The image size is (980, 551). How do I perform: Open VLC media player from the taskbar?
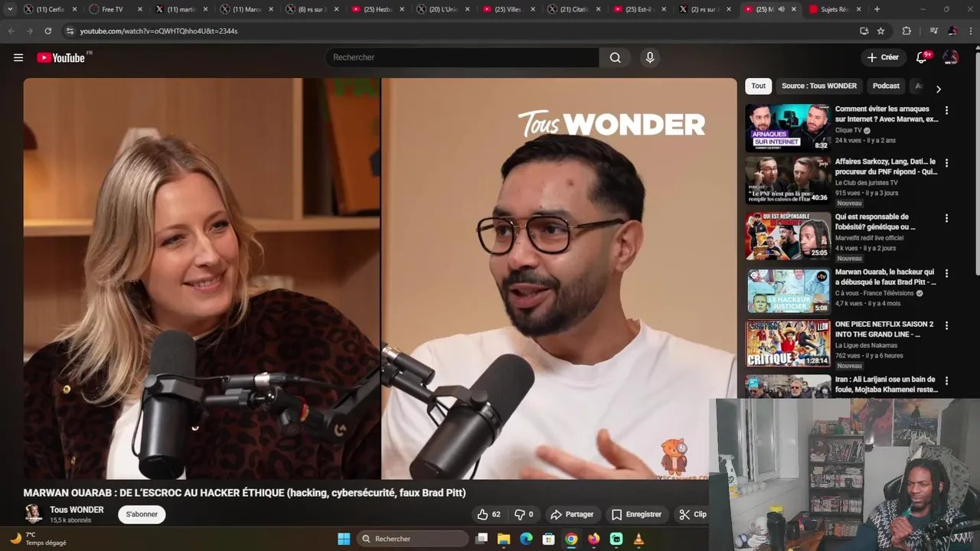pyautogui.click(x=639, y=539)
